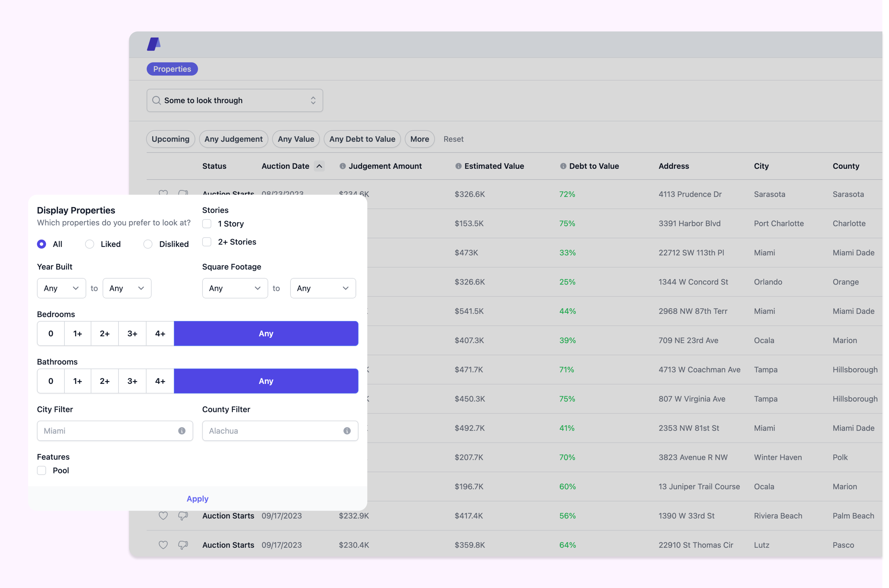Open the 'Some to look through' selector
Screen dimensions: 889x588
pos(235,101)
